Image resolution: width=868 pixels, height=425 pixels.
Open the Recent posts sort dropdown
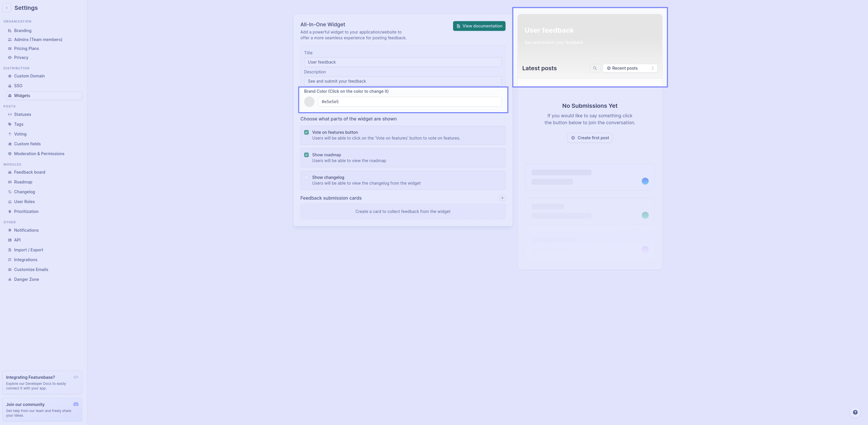click(x=630, y=68)
